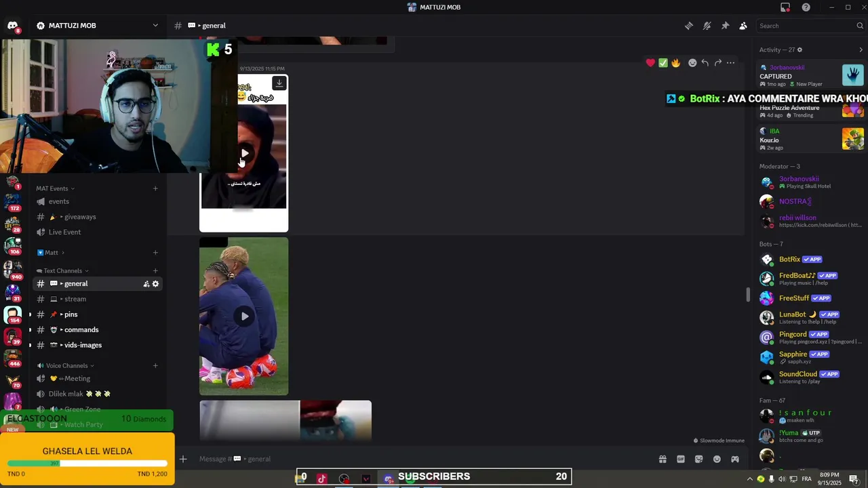This screenshot has height=488, width=868.
Task: Open server with 940 unread badge
Action: (12, 269)
